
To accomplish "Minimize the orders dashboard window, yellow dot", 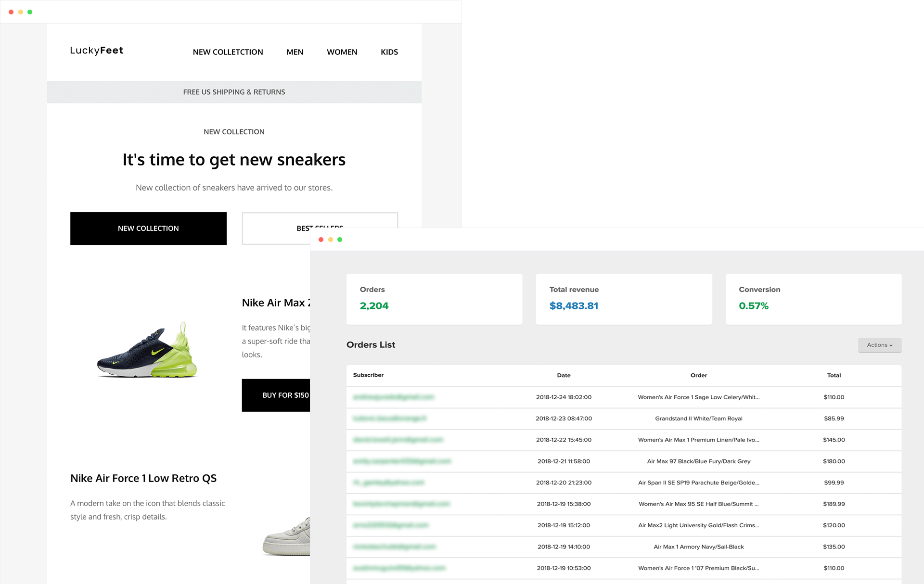I will pos(331,240).
